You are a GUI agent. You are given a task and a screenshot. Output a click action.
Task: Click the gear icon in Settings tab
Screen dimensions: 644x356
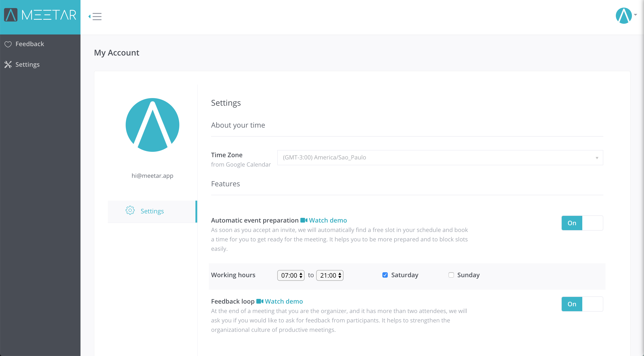coord(130,210)
